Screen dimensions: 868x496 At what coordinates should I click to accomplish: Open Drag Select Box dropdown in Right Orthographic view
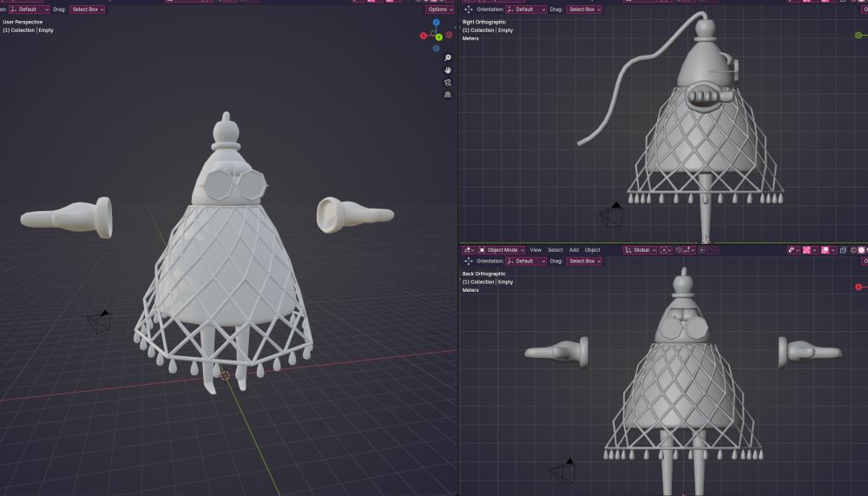click(x=584, y=10)
